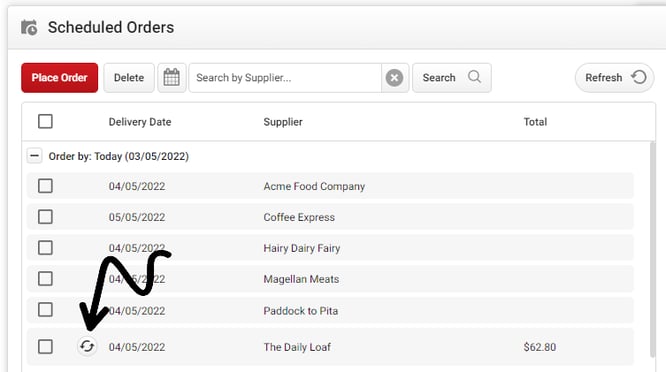This screenshot has width=666, height=372.
Task: Click the red Place Order button
Action: click(59, 78)
